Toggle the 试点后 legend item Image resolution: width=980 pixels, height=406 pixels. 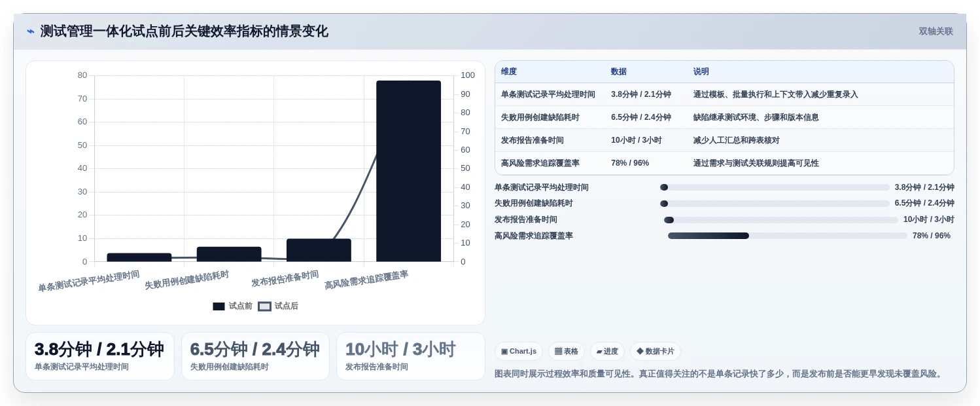[278, 306]
